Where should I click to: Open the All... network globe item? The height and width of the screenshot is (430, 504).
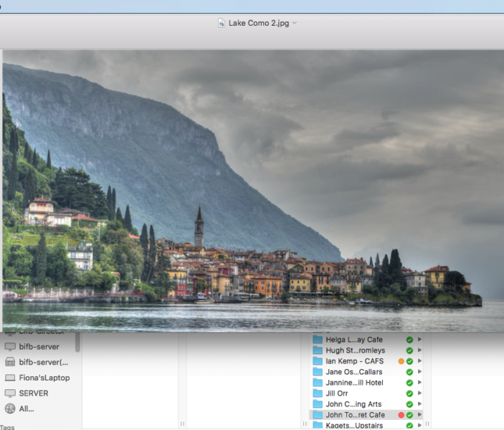point(27,408)
